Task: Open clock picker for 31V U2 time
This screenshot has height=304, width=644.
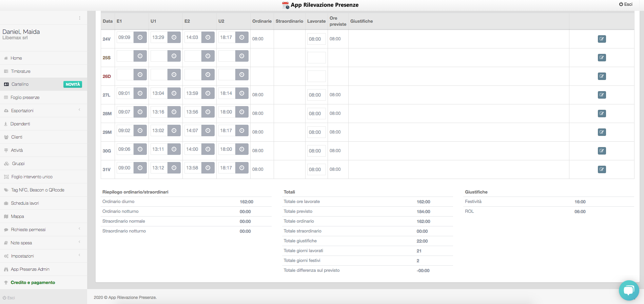Action: [x=242, y=168]
